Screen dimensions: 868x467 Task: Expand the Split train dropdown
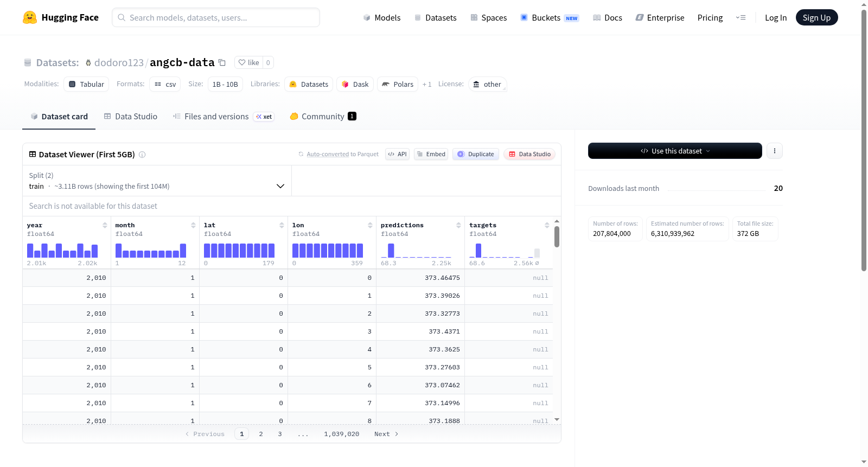[x=157, y=181]
